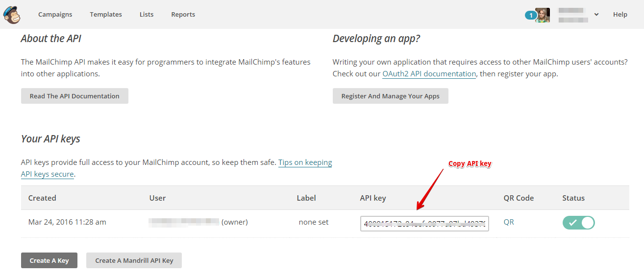Click the MailChimp monkey logo
This screenshot has height=277, width=644.
12,14
